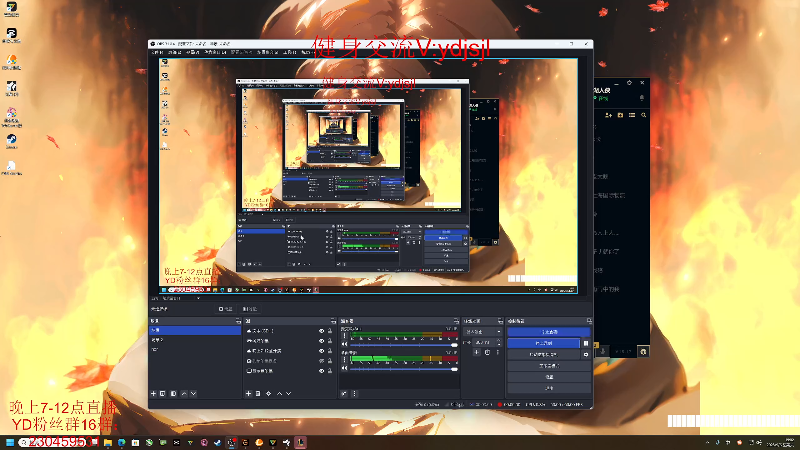Open the File menu in OBS
This screenshot has height=450, width=800.
[x=157, y=52]
